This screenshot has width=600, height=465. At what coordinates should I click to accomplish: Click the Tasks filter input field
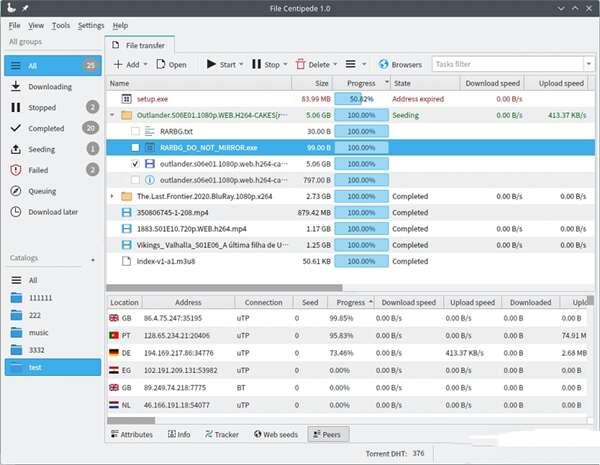(507, 64)
